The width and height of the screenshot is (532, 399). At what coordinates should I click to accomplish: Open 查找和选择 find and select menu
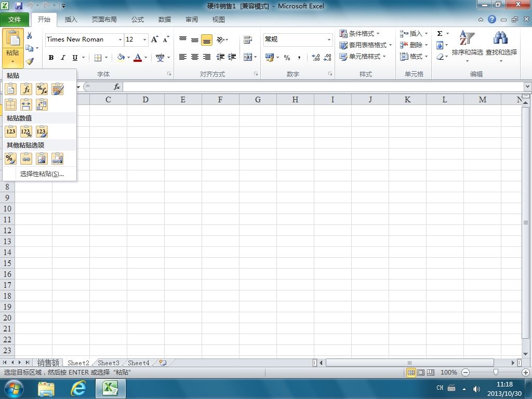click(501, 46)
